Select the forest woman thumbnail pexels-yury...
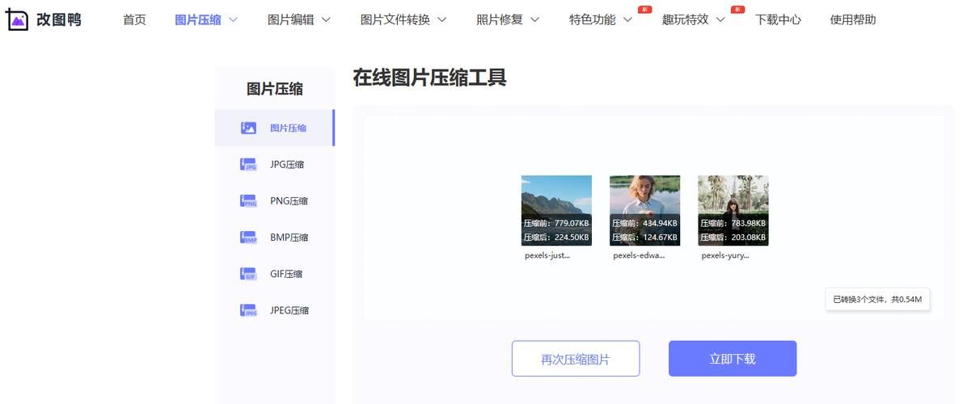980x404 pixels. pos(733,211)
